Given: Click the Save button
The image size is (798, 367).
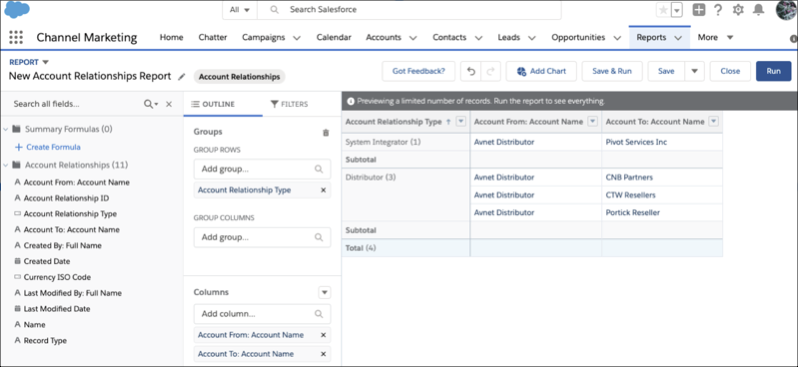Looking at the screenshot, I should 666,71.
